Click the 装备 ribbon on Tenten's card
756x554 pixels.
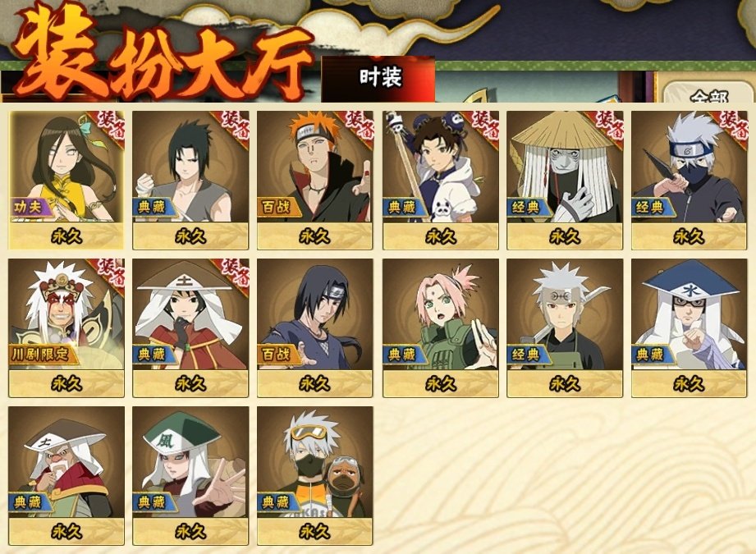coord(483,125)
